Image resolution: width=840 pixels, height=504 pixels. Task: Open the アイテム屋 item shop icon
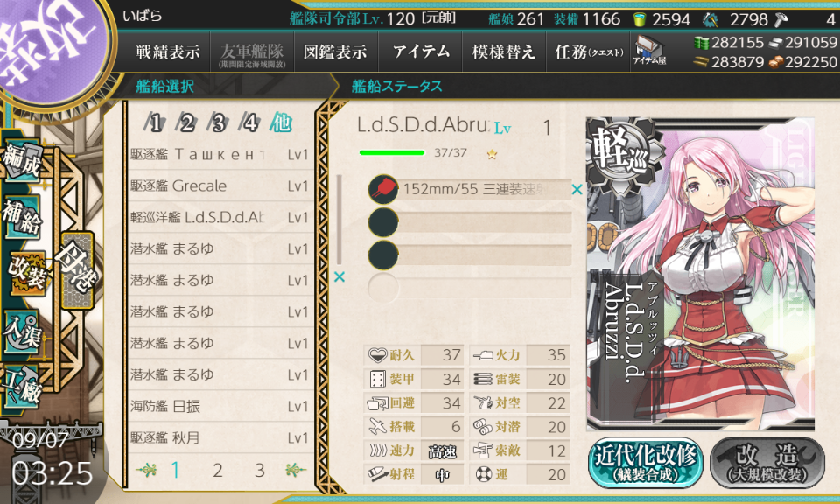(648, 52)
